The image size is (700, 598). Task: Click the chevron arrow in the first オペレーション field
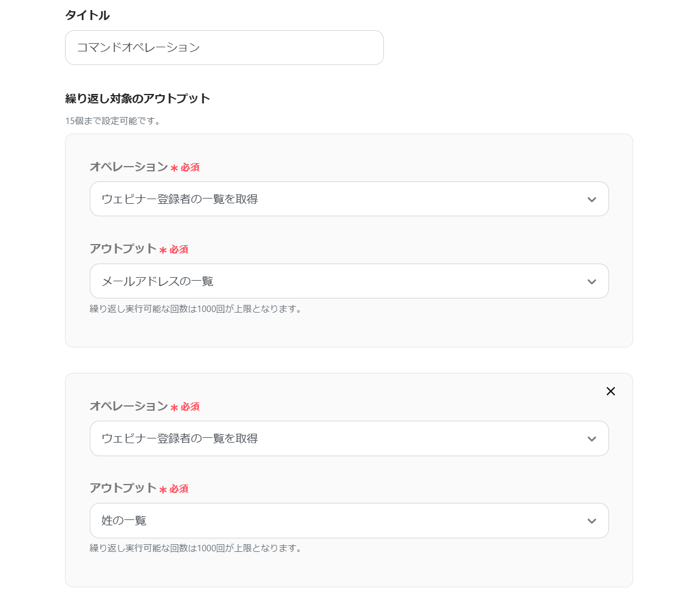(x=592, y=200)
